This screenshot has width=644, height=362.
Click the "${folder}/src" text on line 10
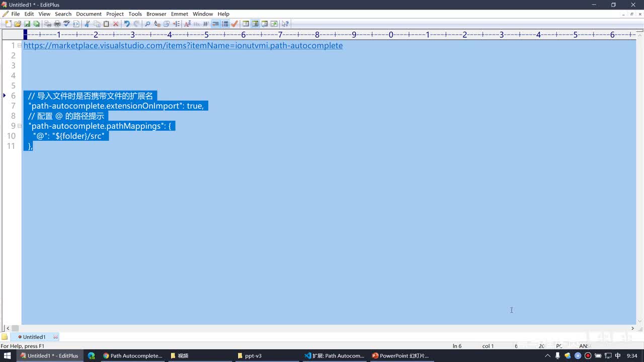pyautogui.click(x=78, y=136)
